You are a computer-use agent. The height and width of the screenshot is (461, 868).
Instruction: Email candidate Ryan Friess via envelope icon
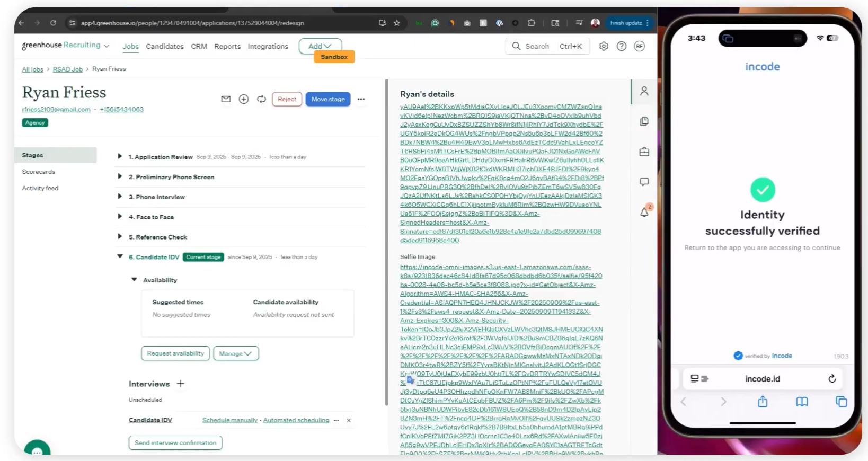[x=226, y=99]
